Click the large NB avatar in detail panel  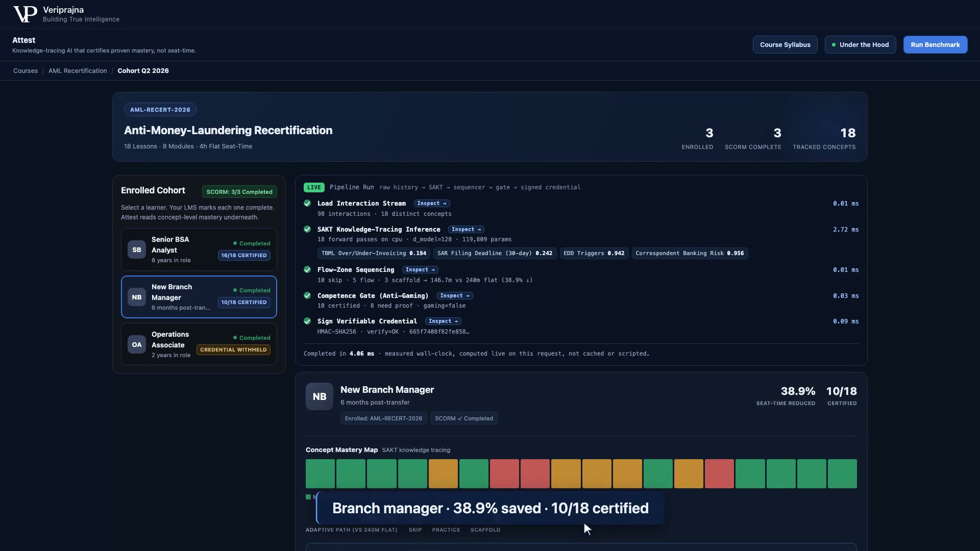tap(320, 396)
